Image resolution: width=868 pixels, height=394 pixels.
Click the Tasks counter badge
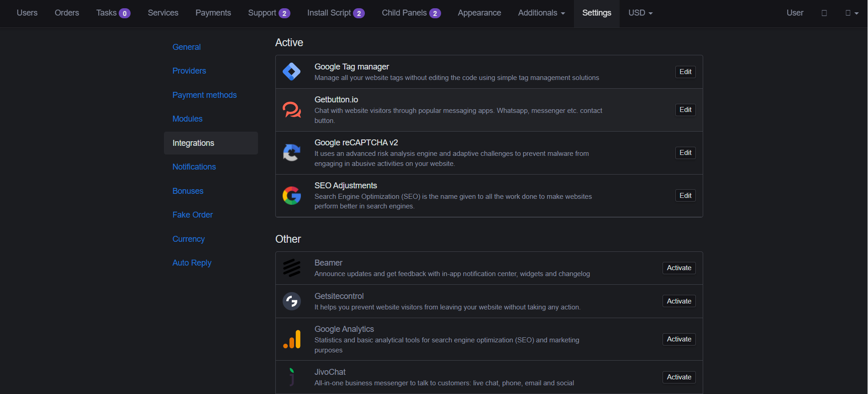(125, 13)
